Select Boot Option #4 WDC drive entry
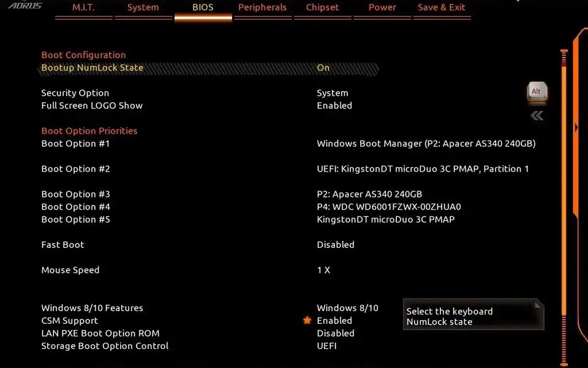588x368 pixels. (389, 207)
